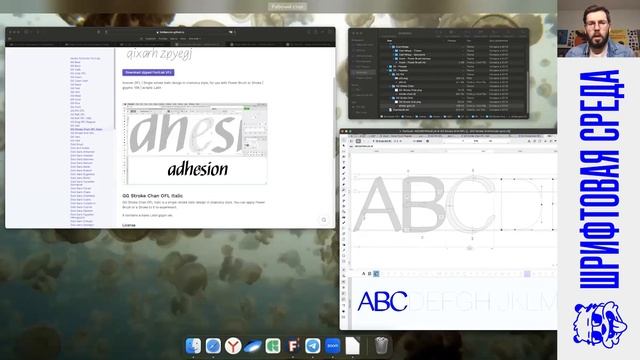Open Zoom from the Dock
The image size is (640, 360).
point(333,346)
